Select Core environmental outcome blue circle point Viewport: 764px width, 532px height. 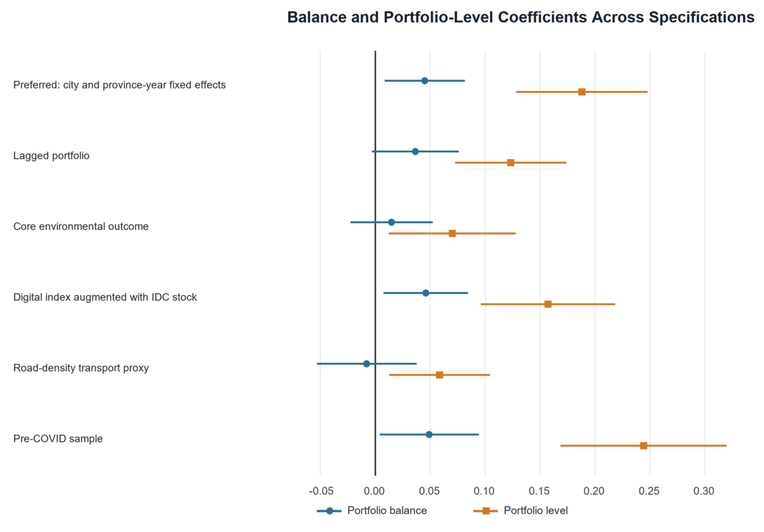(392, 222)
